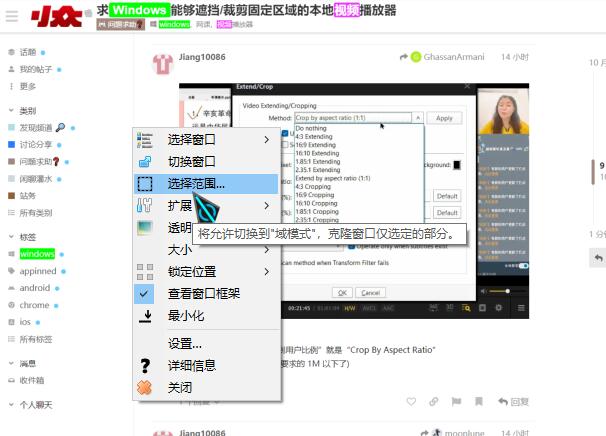Click the '设置...' menu entry
The image size is (606, 436).
click(x=185, y=343)
